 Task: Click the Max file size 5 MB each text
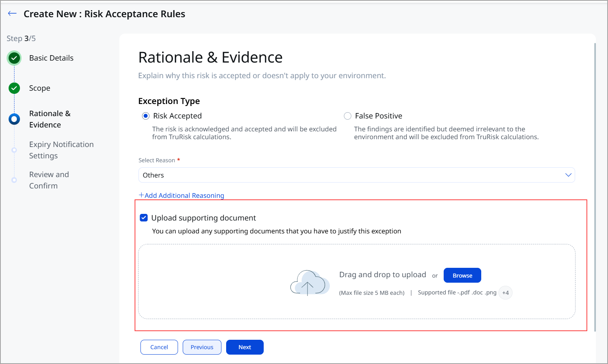coord(372,293)
